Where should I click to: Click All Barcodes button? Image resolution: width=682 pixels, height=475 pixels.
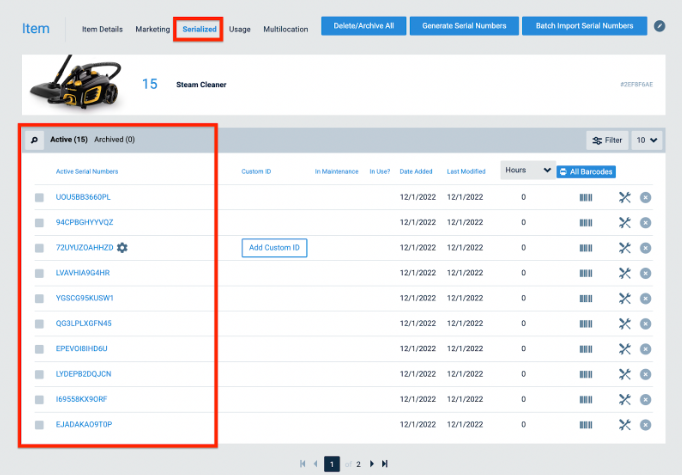pos(586,172)
